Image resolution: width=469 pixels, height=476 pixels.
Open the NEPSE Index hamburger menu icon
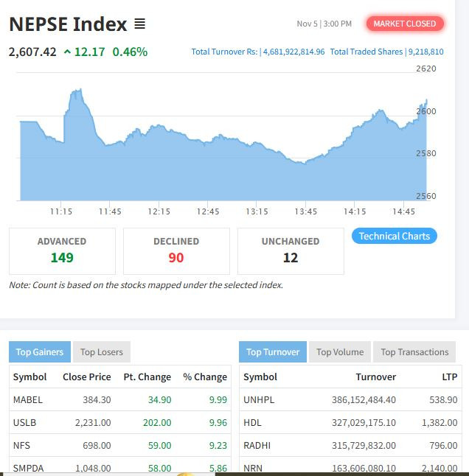click(x=139, y=24)
